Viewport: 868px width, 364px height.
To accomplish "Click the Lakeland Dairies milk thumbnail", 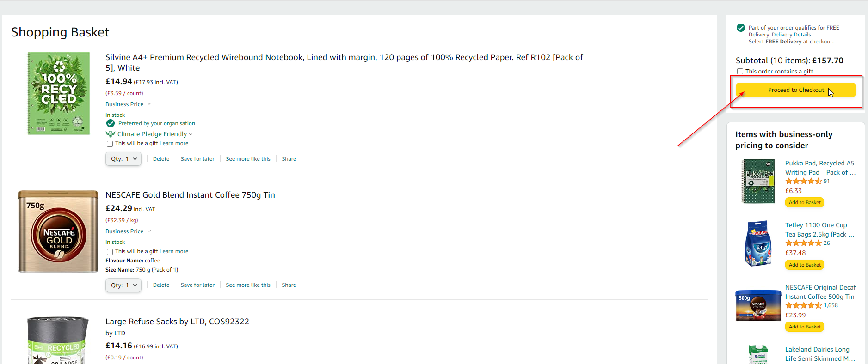I will pos(758,355).
